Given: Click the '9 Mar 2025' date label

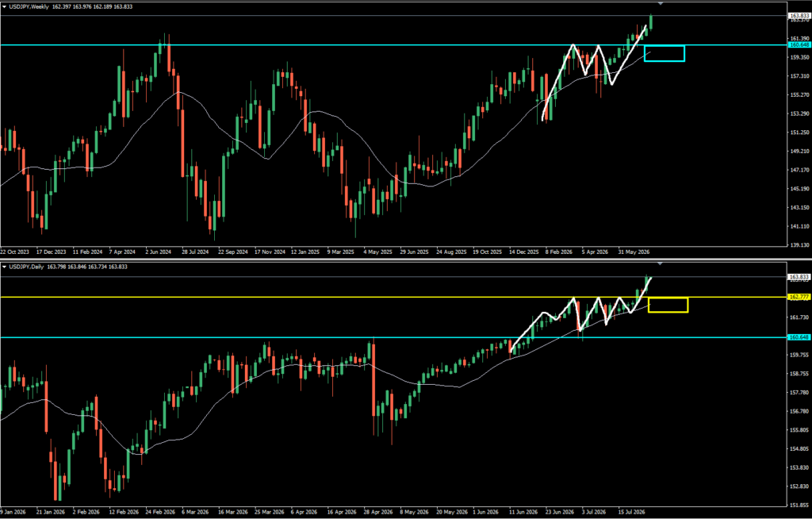Looking at the screenshot, I should pos(341,252).
